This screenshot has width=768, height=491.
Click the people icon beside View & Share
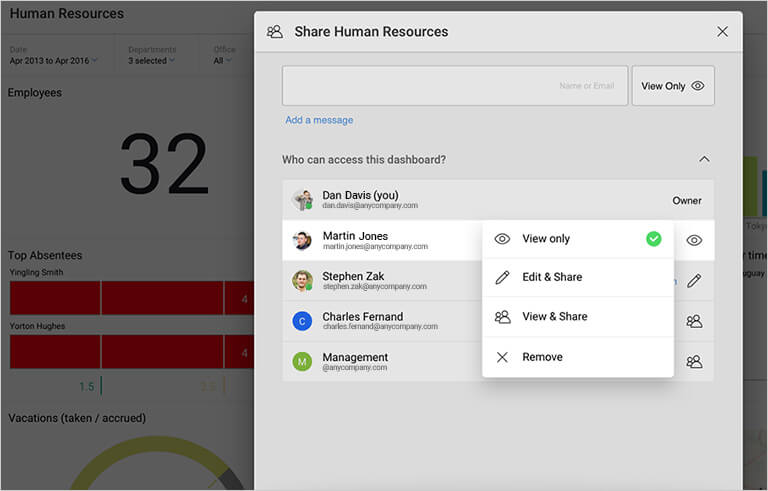(x=503, y=317)
